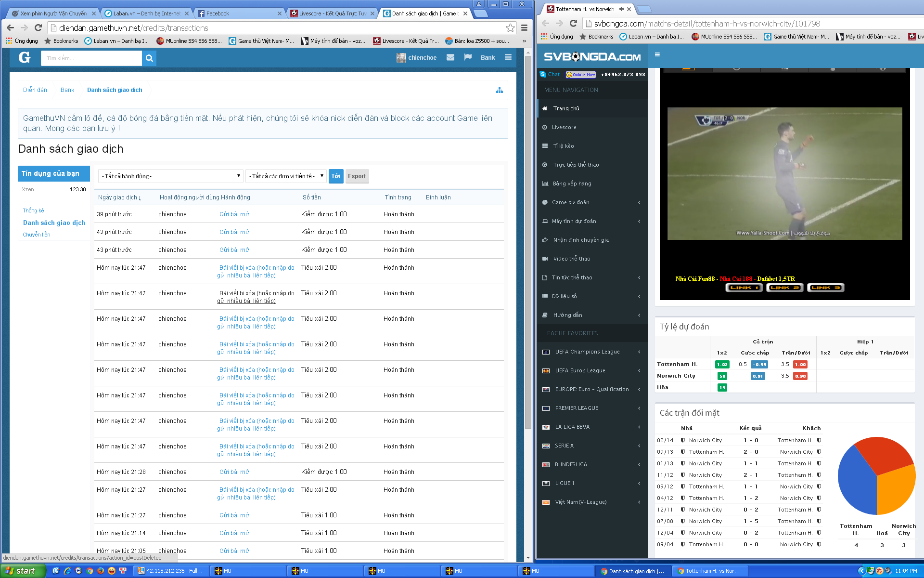Open Thống kê link in credit sidebar
The width and height of the screenshot is (924, 578).
[33, 210]
